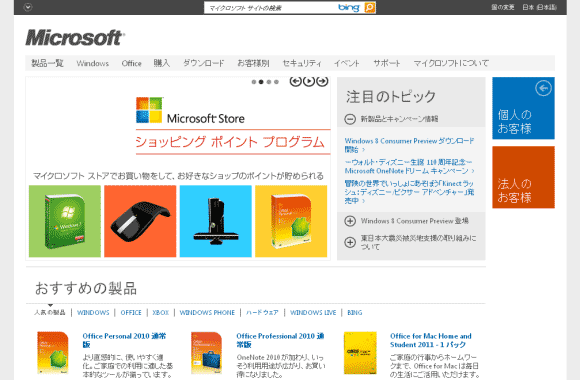Open the Office box thumbnail on yellow
The image size is (580, 380).
tap(291, 221)
